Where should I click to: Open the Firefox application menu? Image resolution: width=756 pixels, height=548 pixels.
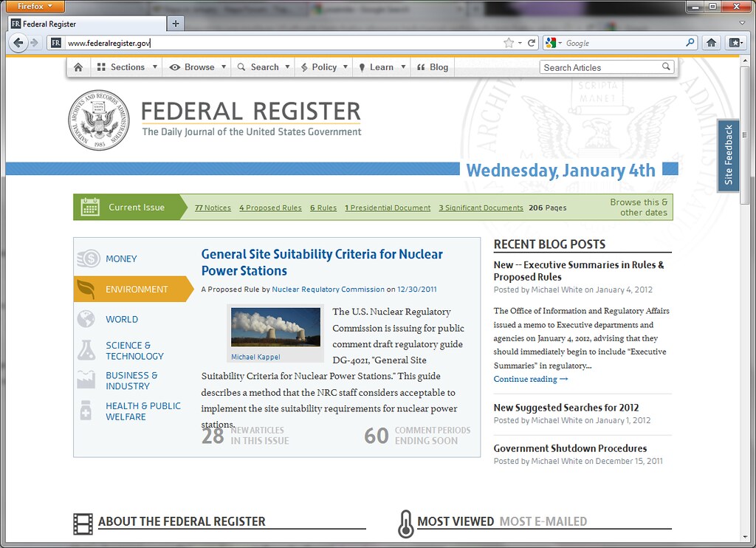coord(35,6)
